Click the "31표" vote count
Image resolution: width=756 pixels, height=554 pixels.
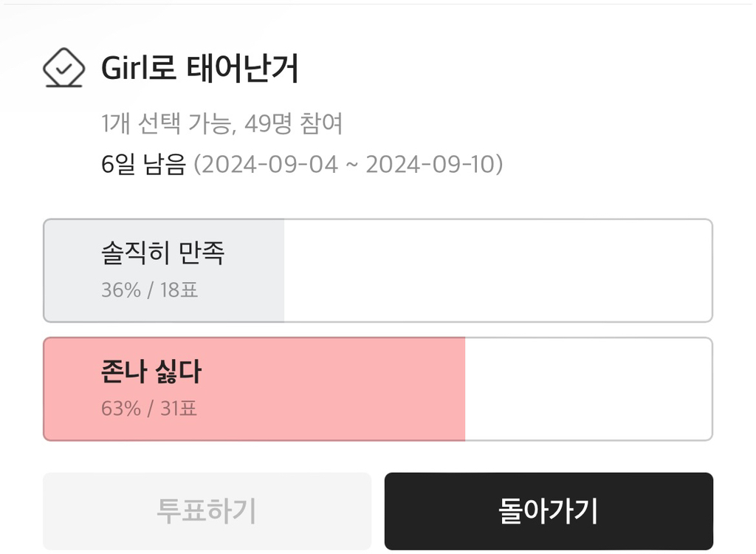[x=179, y=408]
